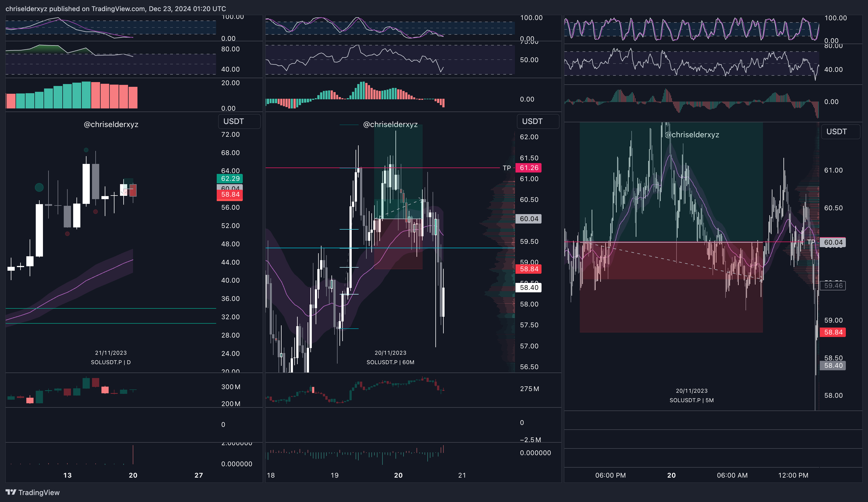The image size is (868, 502).
Task: Select date marker 20 on daily time axis
Action: [x=133, y=475]
